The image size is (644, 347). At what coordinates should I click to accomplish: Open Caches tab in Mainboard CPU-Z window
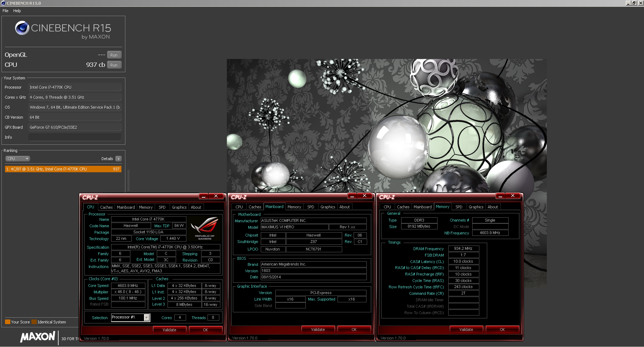pyautogui.click(x=255, y=207)
